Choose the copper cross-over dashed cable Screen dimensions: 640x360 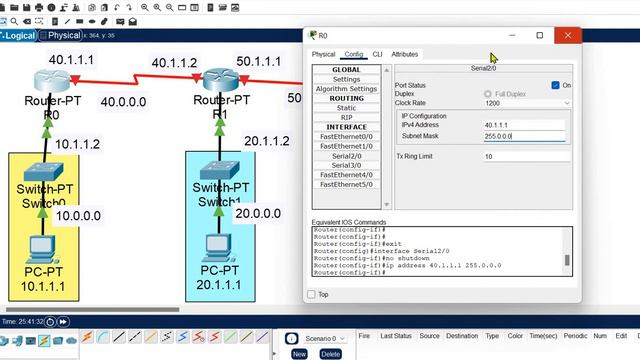[x=135, y=337]
